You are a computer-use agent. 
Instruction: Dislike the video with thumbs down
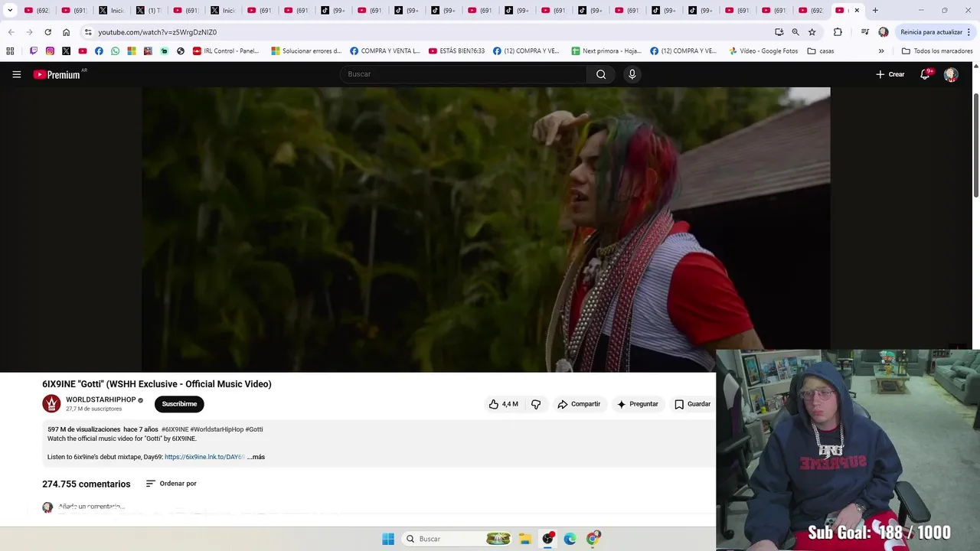(x=536, y=404)
